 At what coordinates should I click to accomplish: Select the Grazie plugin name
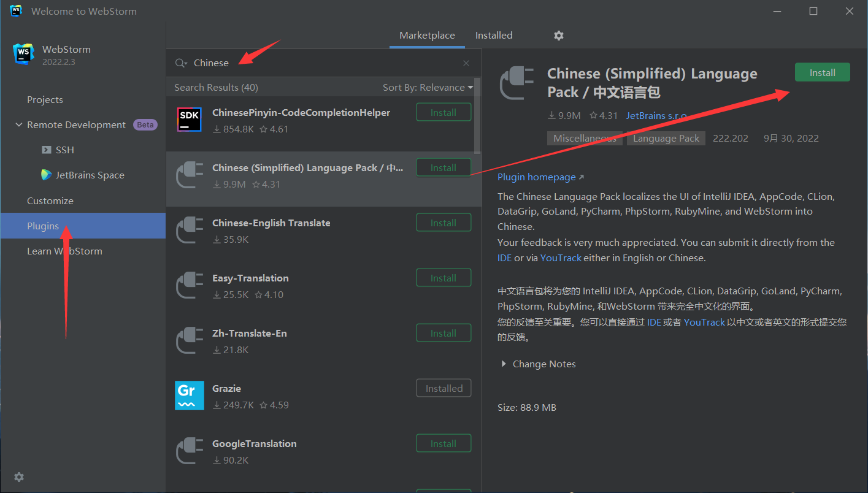(226, 388)
